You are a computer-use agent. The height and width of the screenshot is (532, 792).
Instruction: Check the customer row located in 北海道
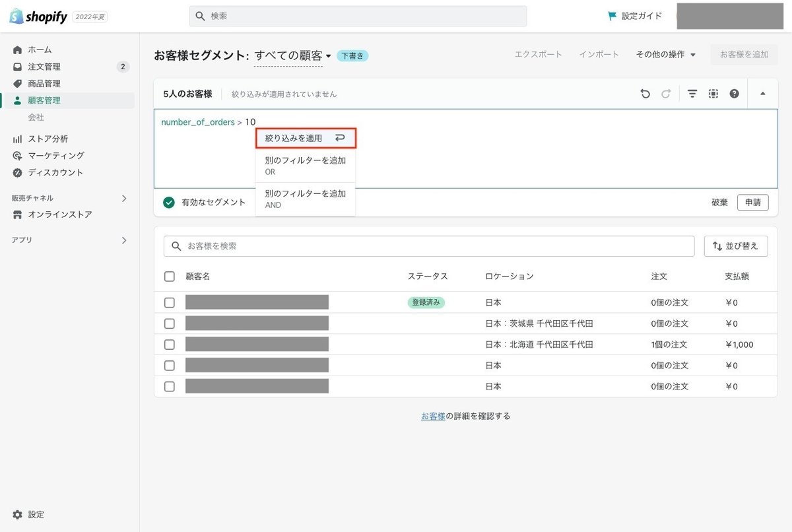point(170,345)
